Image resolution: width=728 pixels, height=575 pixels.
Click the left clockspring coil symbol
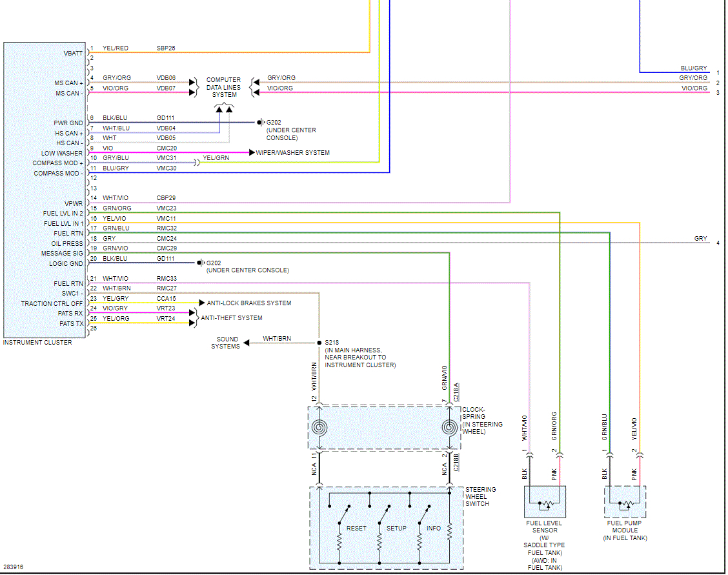(319, 427)
